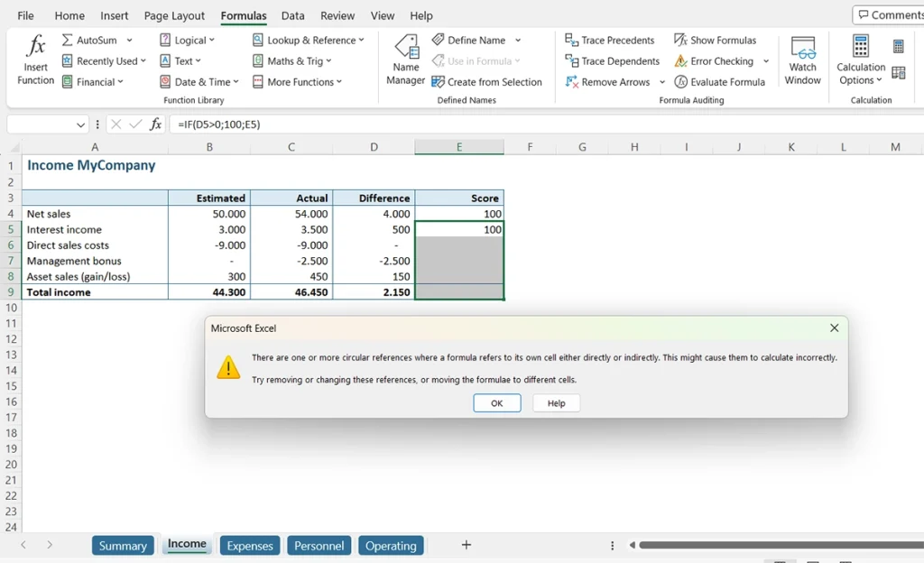The width and height of the screenshot is (924, 563).
Task: Open the Logical functions dropdown
Action: click(189, 40)
